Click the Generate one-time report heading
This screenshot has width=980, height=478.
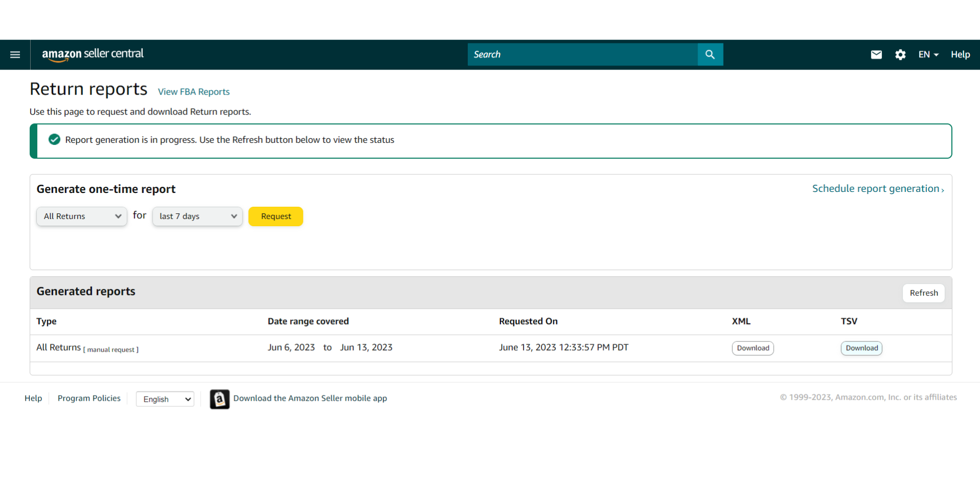click(x=106, y=189)
